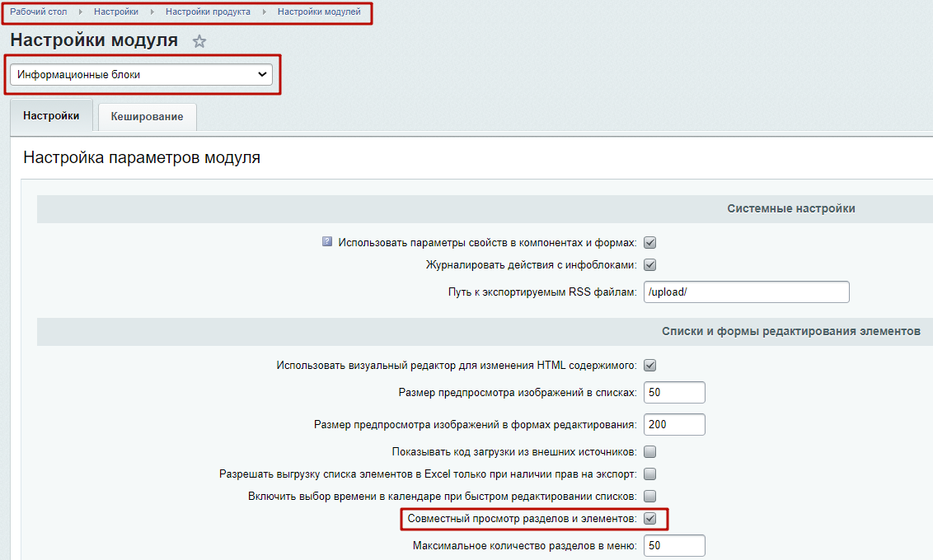The image size is (933, 560).
Task: Enable time selection in calendar checkbox
Action: [649, 497]
